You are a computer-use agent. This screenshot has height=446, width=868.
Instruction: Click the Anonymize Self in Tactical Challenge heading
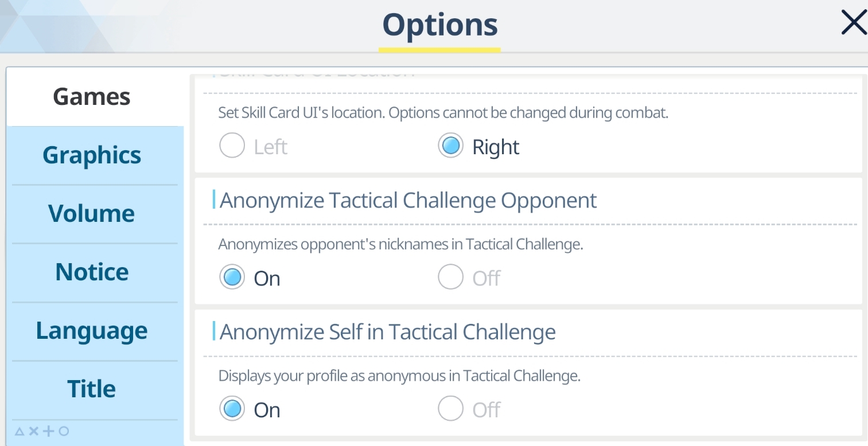click(x=387, y=332)
